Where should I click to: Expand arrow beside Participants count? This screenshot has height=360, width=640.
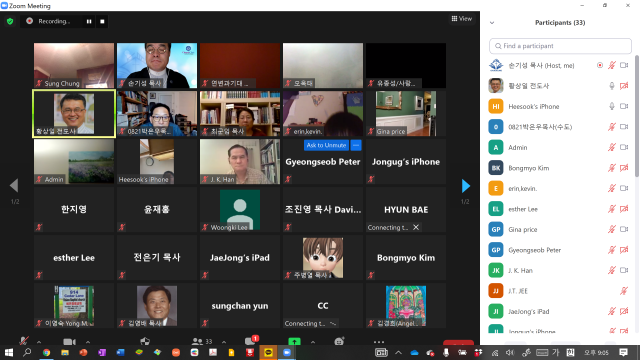224,342
